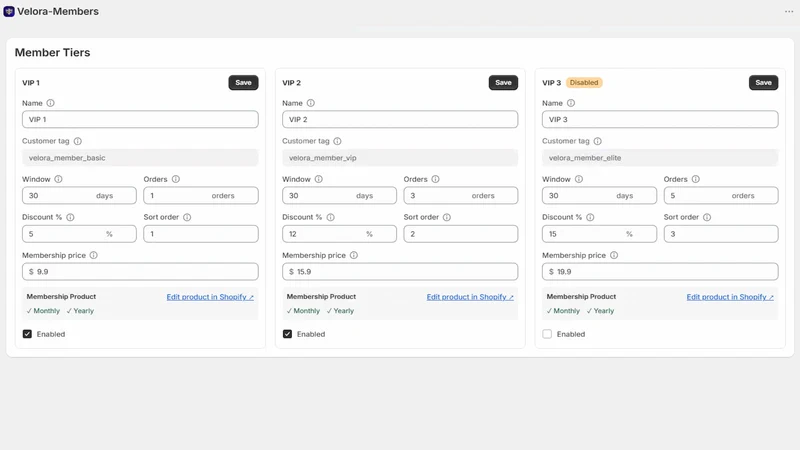The height and width of the screenshot is (450, 800).
Task: Focus the VIP 2 Name input
Action: (x=400, y=119)
